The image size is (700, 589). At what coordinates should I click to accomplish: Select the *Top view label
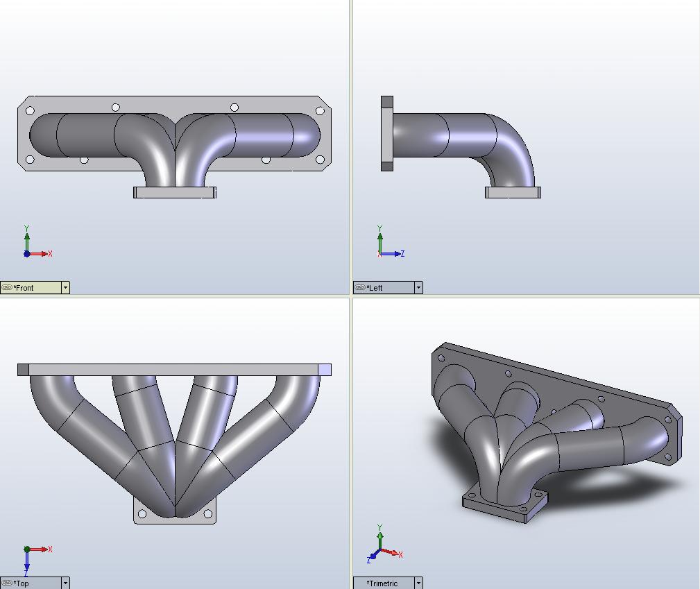pyautogui.click(x=22, y=583)
